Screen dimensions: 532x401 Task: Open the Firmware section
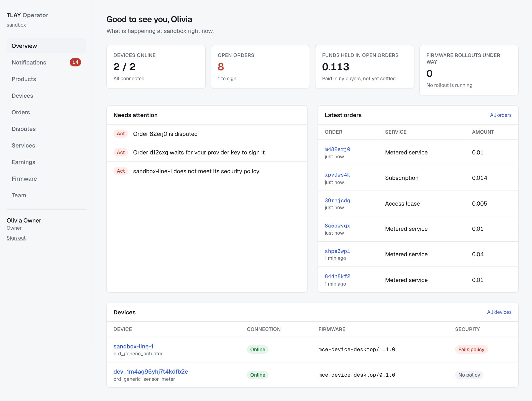[x=46, y=179]
